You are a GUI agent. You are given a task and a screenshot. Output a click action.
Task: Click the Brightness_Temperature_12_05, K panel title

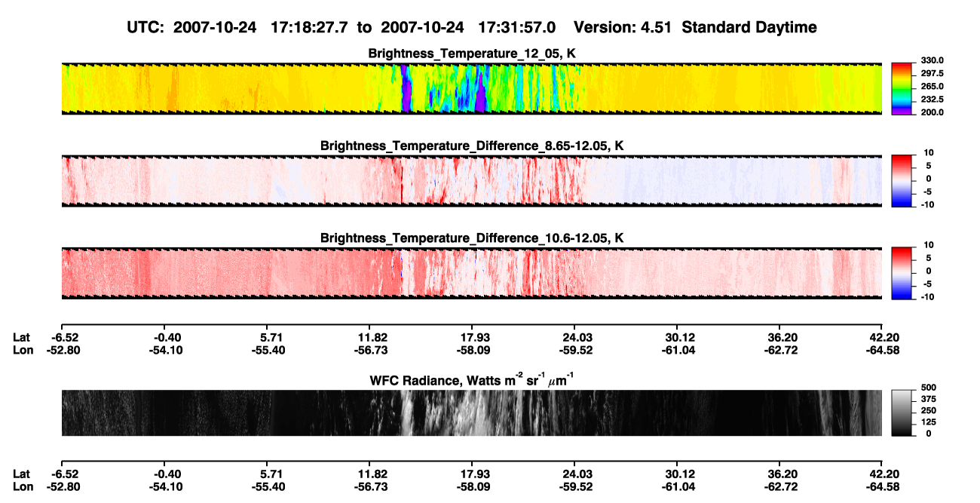(472, 54)
